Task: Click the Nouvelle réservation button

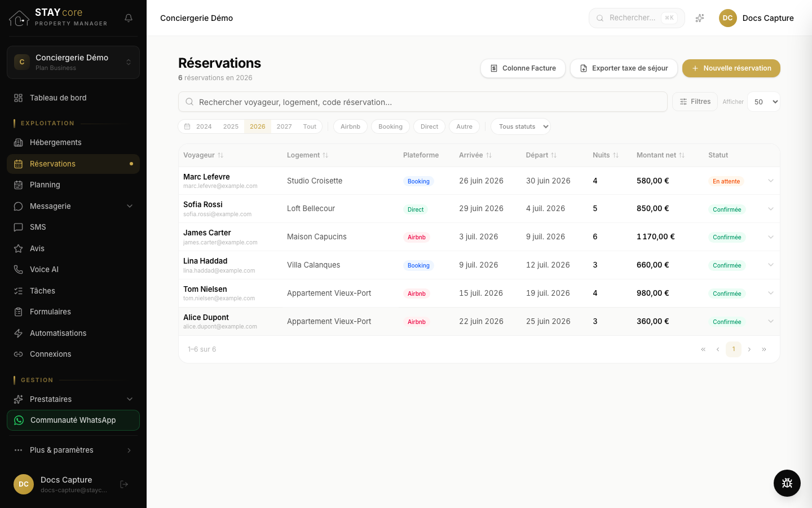Action: pyautogui.click(x=731, y=68)
